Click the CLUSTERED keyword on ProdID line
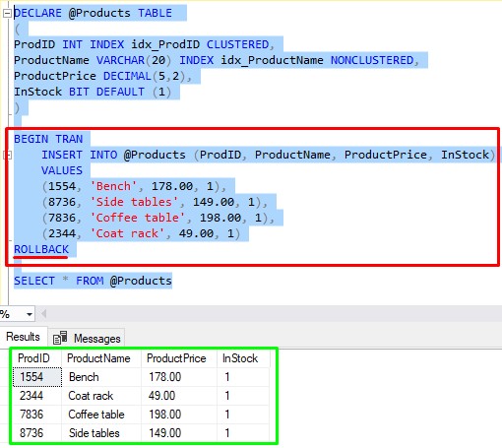Viewport: 502px width, 448px height. (237, 44)
